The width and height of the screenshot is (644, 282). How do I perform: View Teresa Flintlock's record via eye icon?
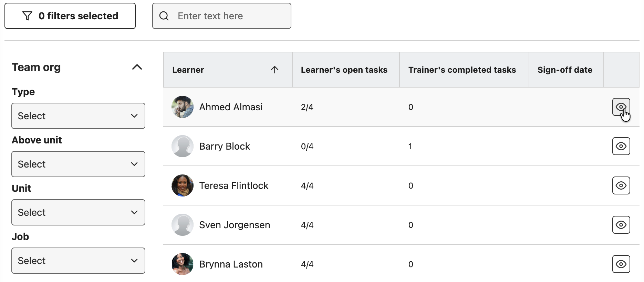[x=621, y=185]
